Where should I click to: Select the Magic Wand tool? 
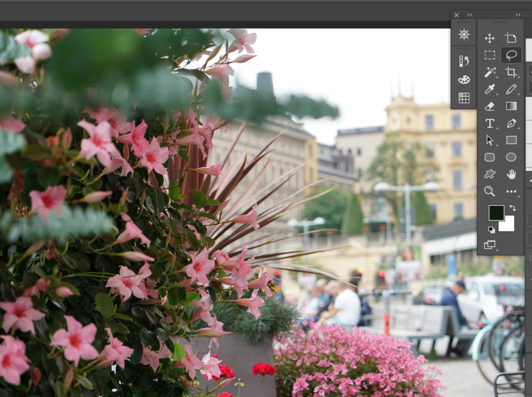pos(489,72)
